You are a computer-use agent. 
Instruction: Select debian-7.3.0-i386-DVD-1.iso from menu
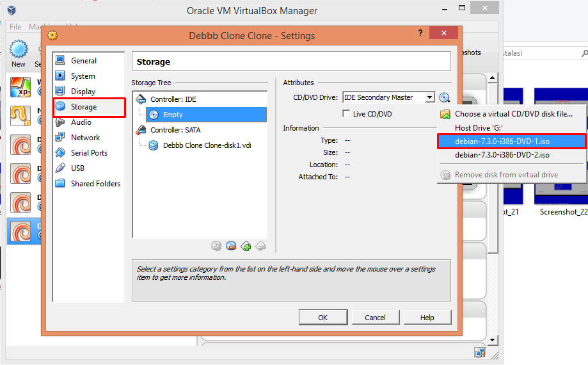pos(511,142)
